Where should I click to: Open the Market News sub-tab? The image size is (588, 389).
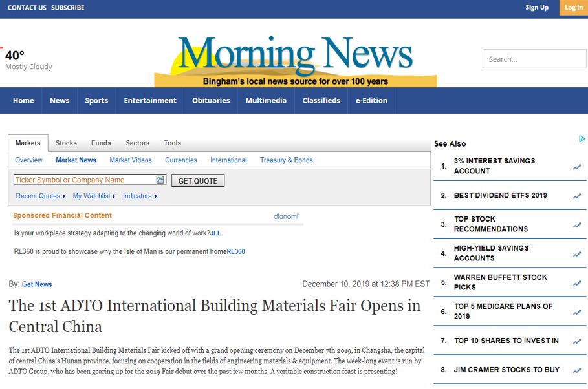(76, 160)
